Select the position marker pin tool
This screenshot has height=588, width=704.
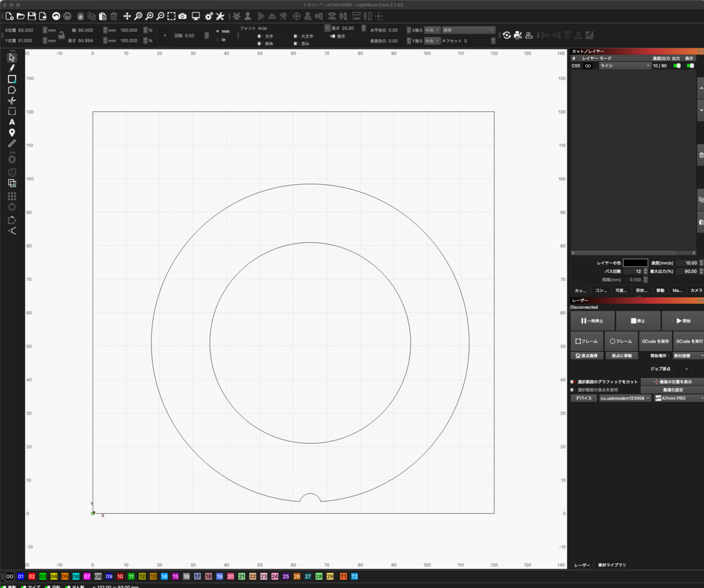12,133
